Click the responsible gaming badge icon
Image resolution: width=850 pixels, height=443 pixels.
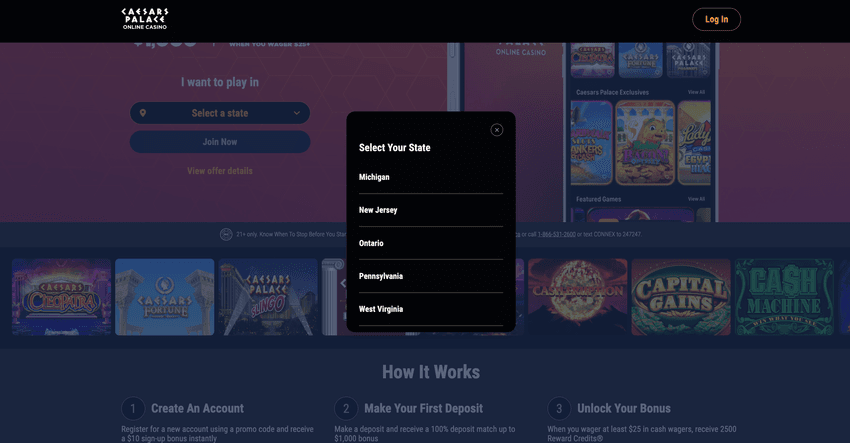pos(226,234)
